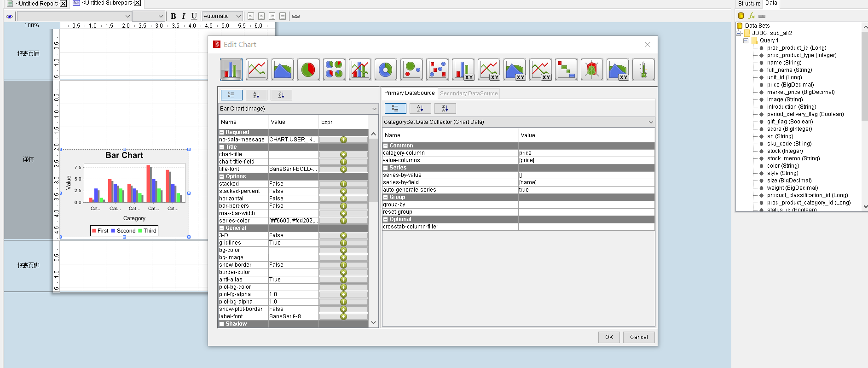Collapse the Options property group
The width and height of the screenshot is (868, 368).
coord(221,176)
